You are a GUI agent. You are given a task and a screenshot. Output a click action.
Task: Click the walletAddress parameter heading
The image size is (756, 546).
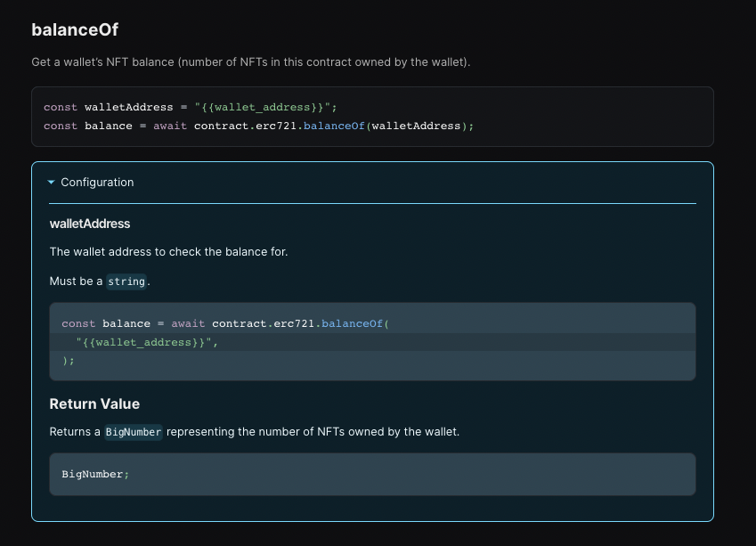pos(90,224)
